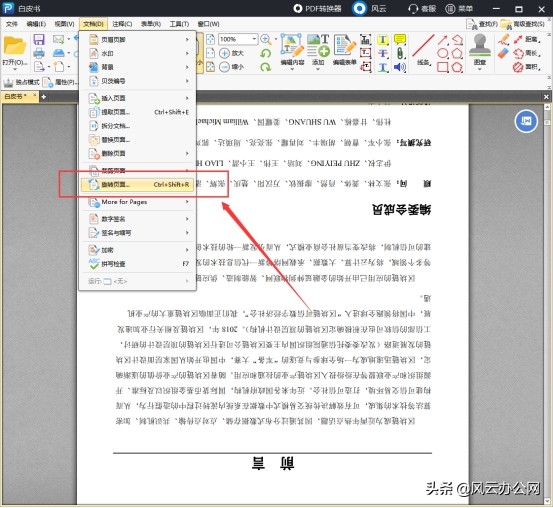Choose 旋转页面... from the document menu

coord(138,185)
